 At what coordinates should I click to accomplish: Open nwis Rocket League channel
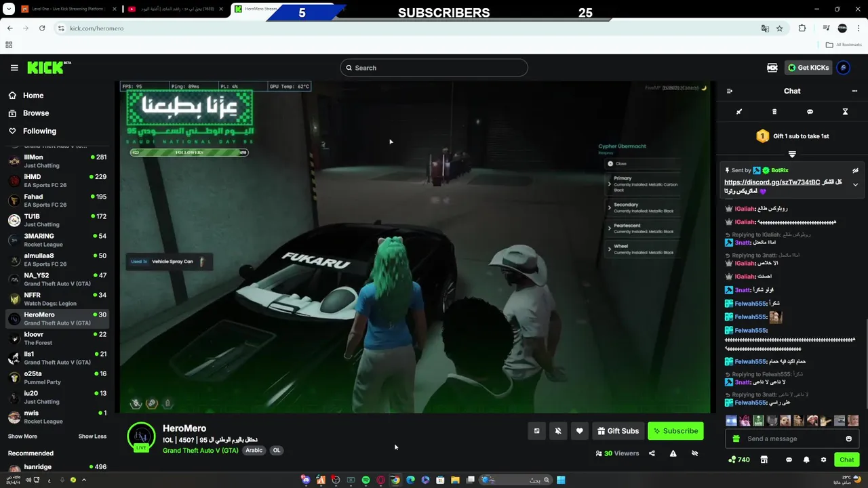point(57,417)
